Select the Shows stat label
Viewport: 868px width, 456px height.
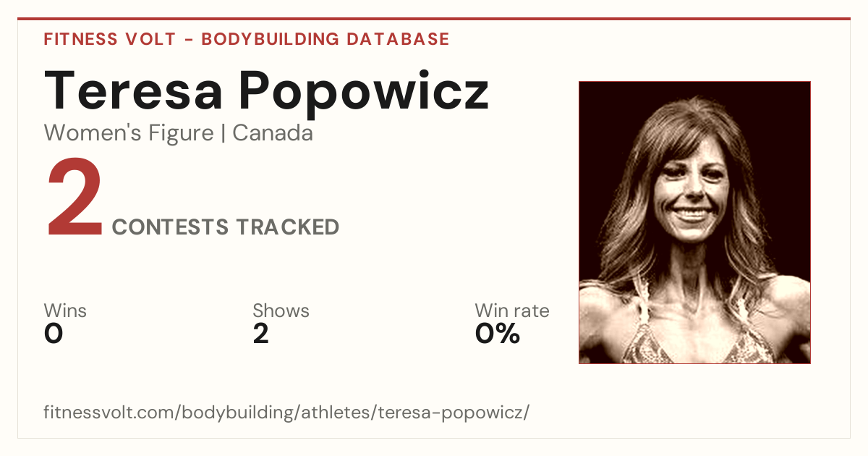(281, 311)
